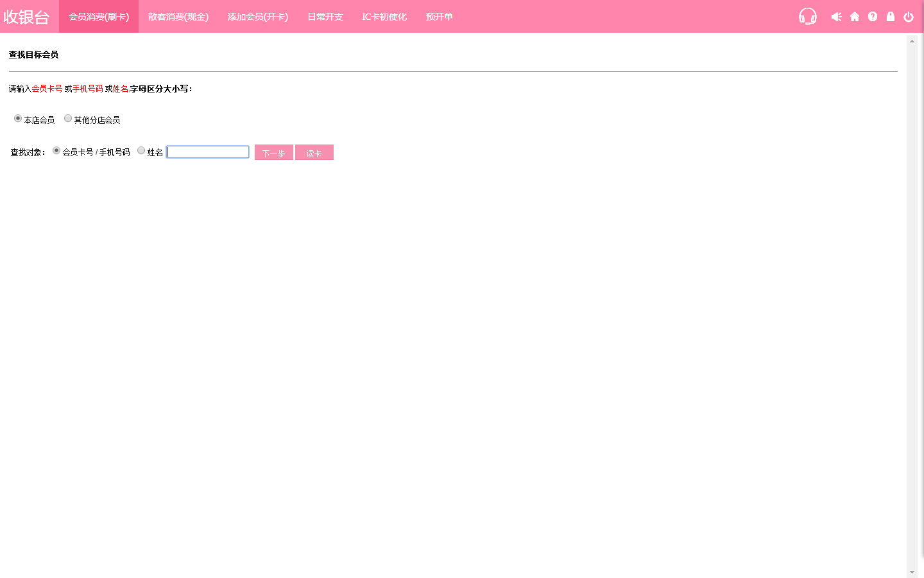924x578 pixels.
Task: Go to 日常开支 tab
Action: click(x=325, y=17)
